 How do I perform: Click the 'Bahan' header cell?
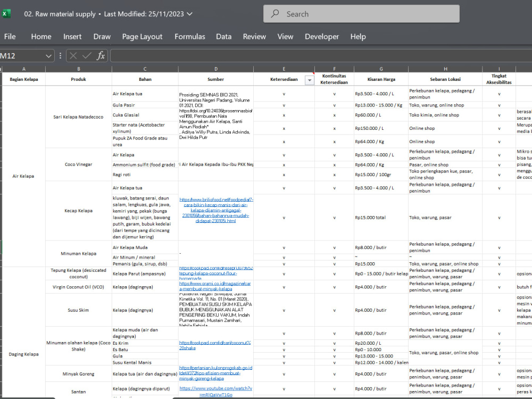pos(145,79)
